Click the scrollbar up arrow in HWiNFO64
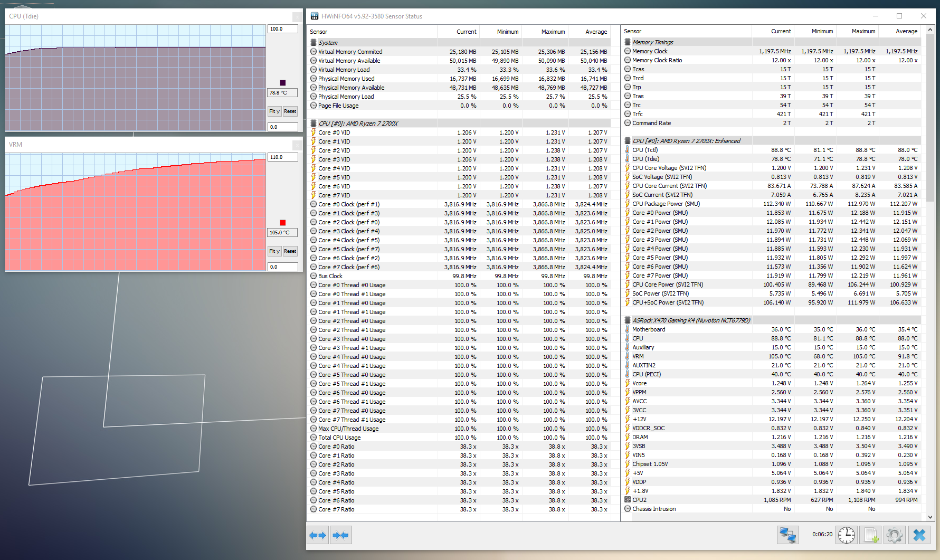Image resolution: width=940 pixels, height=560 pixels. pyautogui.click(x=930, y=30)
